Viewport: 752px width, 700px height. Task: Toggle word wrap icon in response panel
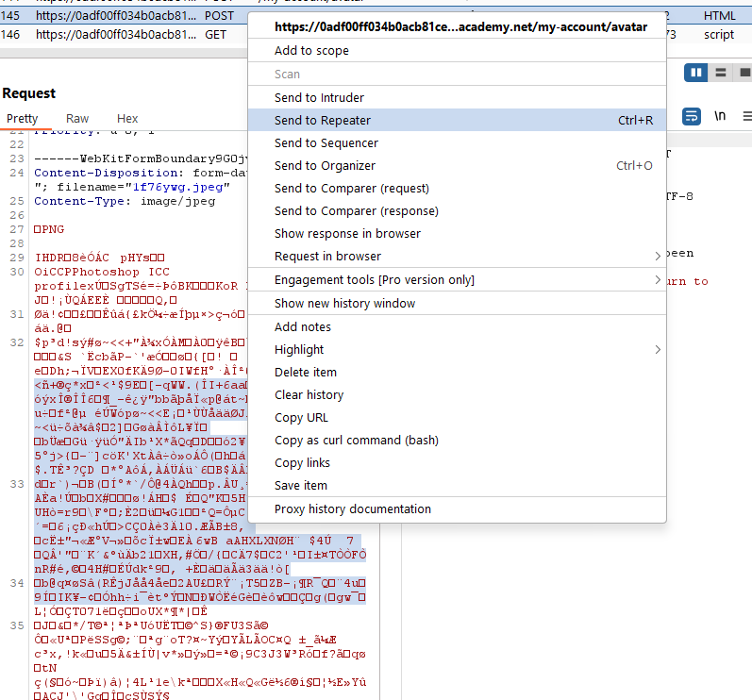pos(691,116)
